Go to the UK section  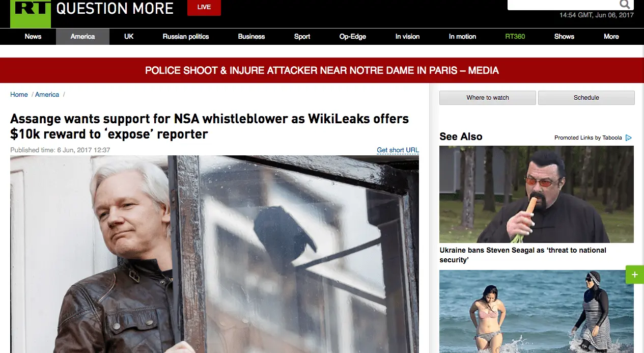129,37
